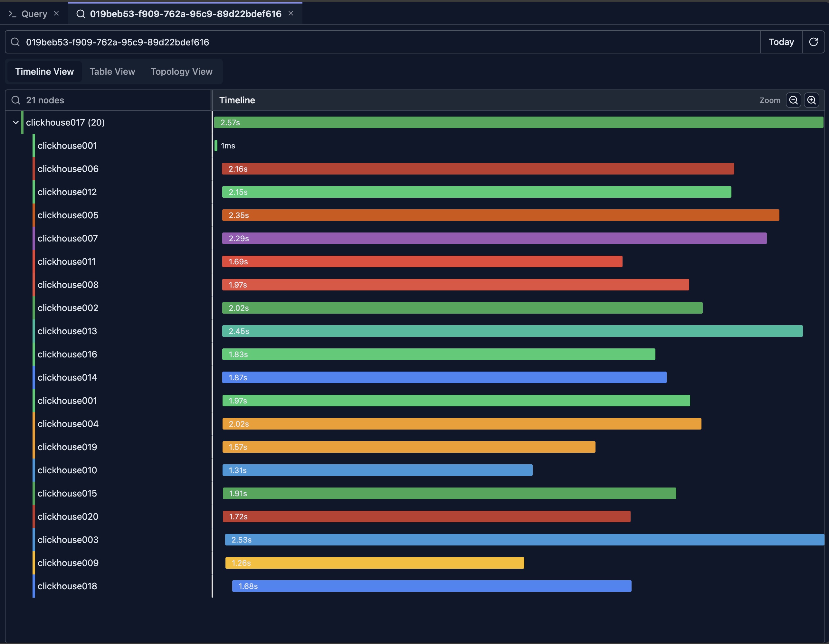The image size is (829, 644).
Task: Select the Zoom out magnifier icon
Action: 793,100
